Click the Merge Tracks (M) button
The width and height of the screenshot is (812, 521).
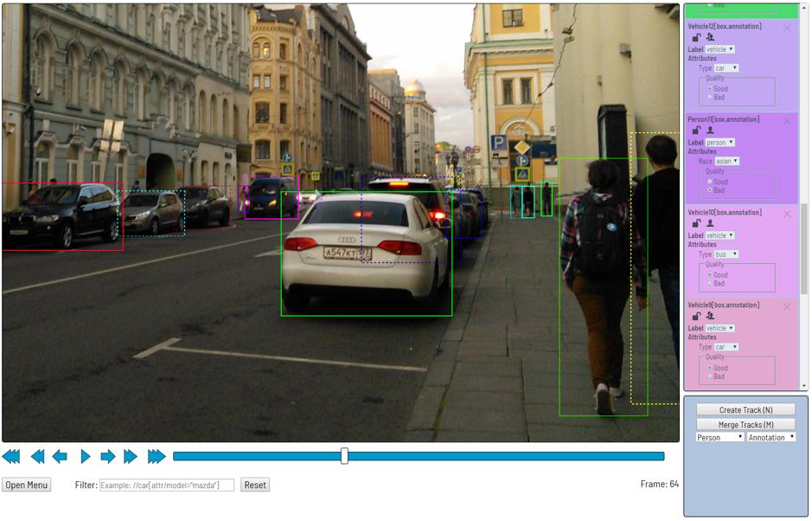tap(745, 424)
